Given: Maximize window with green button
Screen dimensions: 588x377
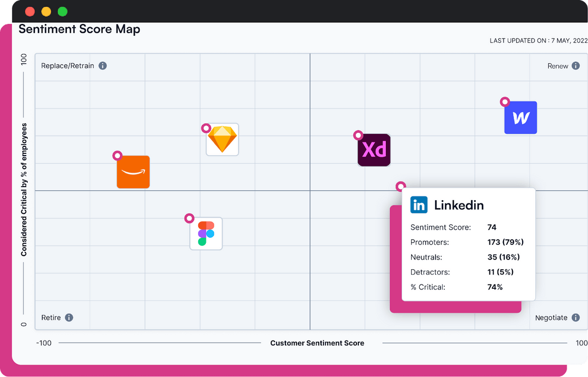Looking at the screenshot, I should click(63, 11).
